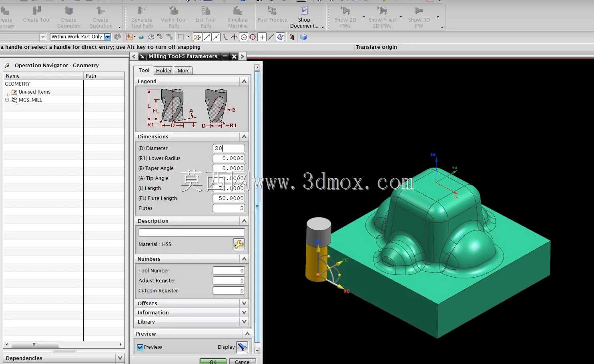Select Unused Items in the navigator tree
Image resolution: width=594 pixels, height=364 pixels.
pos(34,92)
